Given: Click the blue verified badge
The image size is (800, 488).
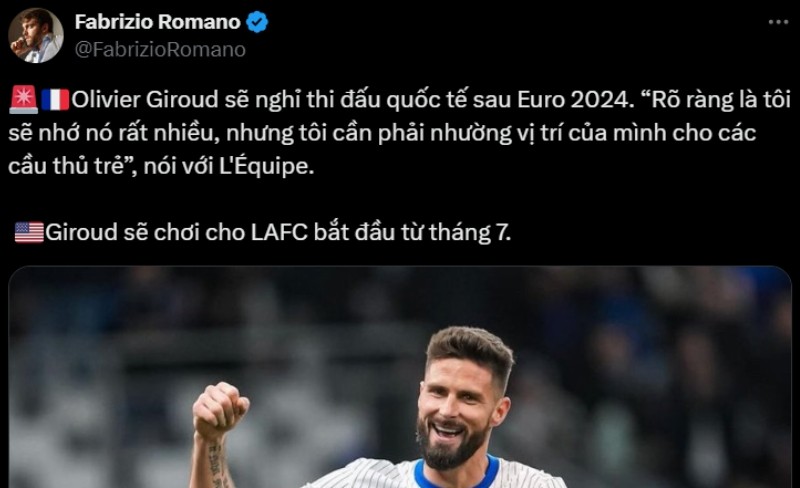Looking at the screenshot, I should 257,22.
